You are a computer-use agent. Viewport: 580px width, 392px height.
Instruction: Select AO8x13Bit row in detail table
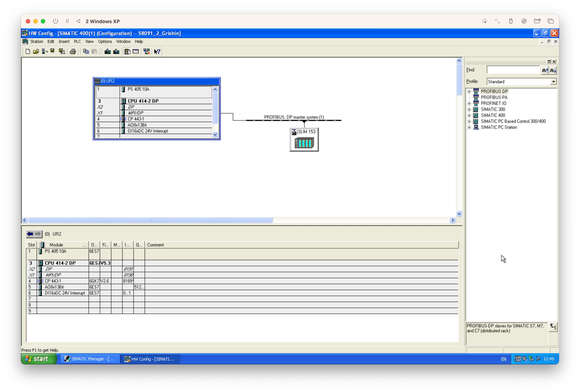point(242,287)
